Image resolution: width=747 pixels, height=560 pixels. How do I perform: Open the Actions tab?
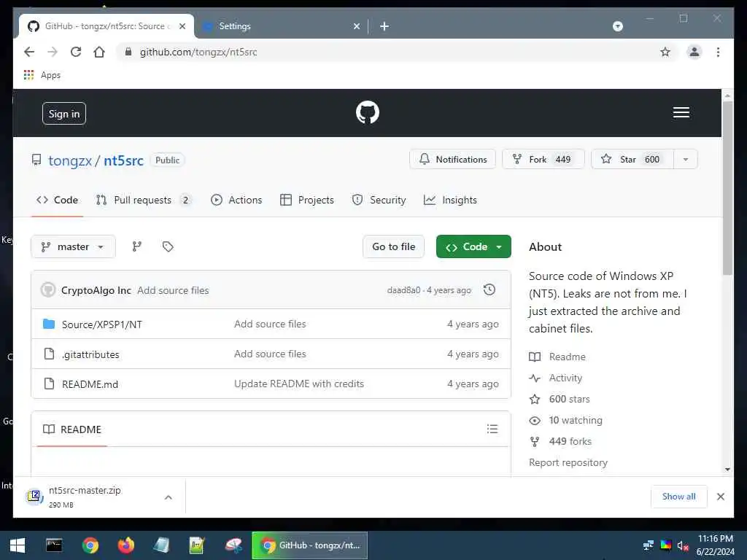pos(236,200)
